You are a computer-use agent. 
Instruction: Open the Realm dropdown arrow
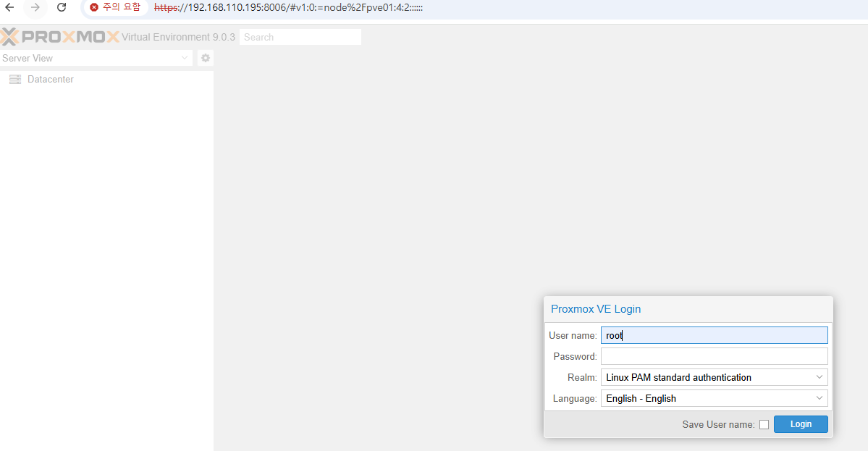point(819,377)
